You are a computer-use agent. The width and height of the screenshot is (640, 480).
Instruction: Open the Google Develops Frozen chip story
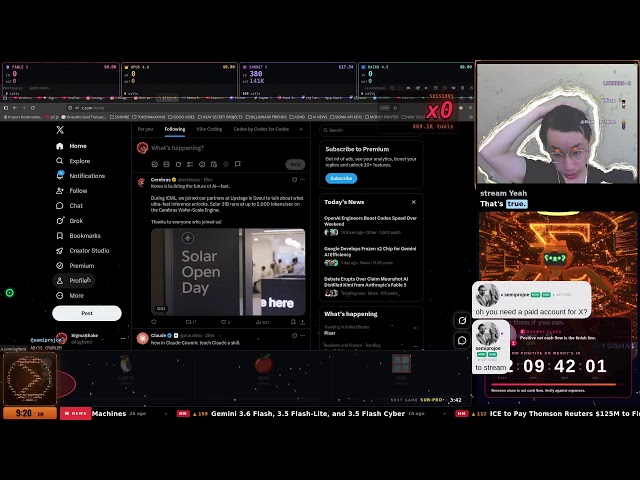(371, 256)
